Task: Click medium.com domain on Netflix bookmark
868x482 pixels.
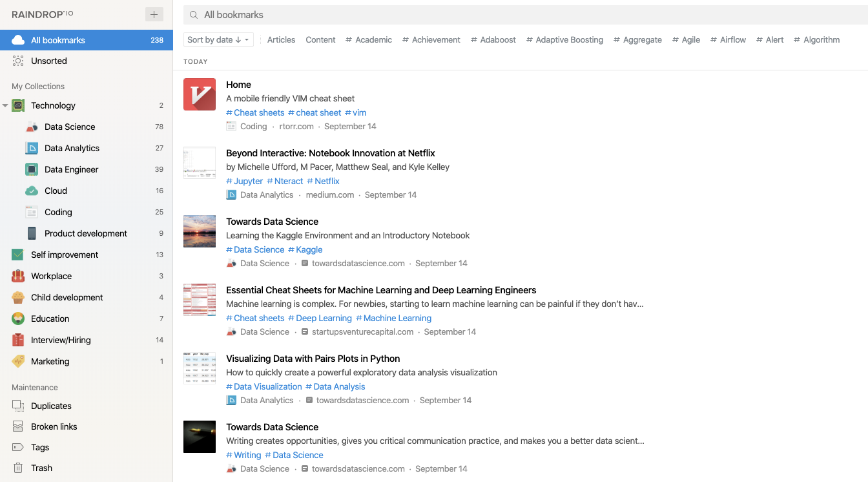Action: tap(330, 194)
